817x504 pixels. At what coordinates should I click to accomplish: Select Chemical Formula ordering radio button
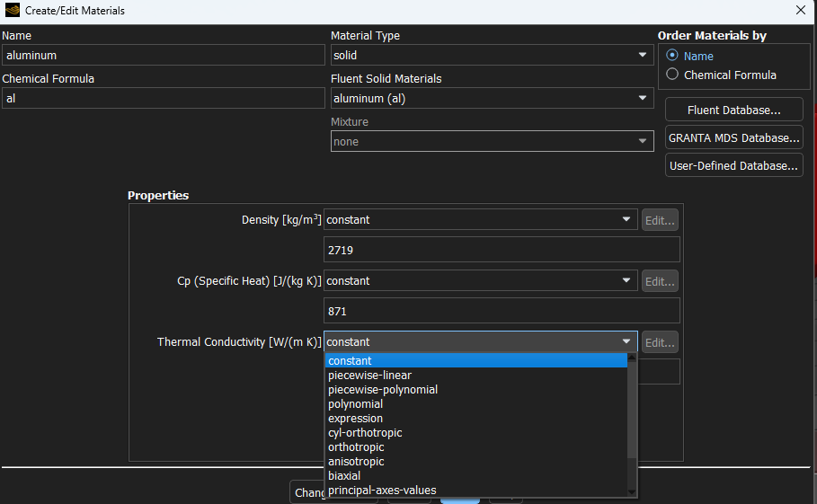pos(672,75)
